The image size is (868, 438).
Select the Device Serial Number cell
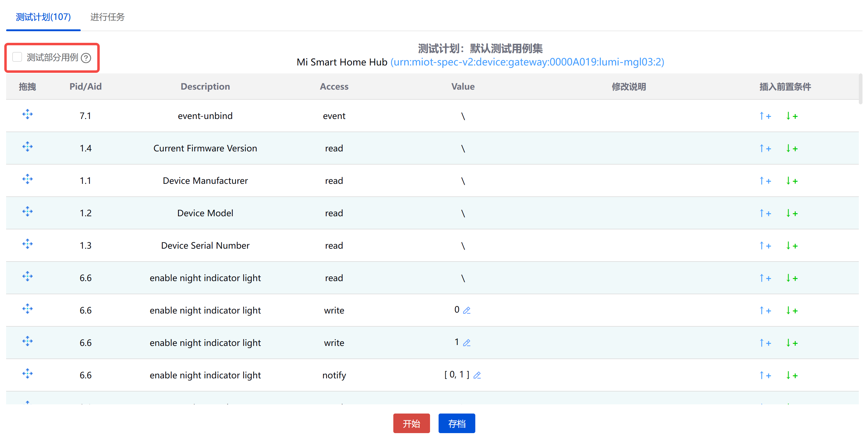tap(205, 245)
